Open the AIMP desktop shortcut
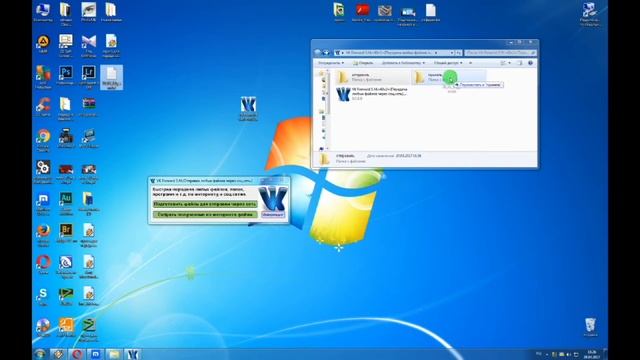 (43, 44)
